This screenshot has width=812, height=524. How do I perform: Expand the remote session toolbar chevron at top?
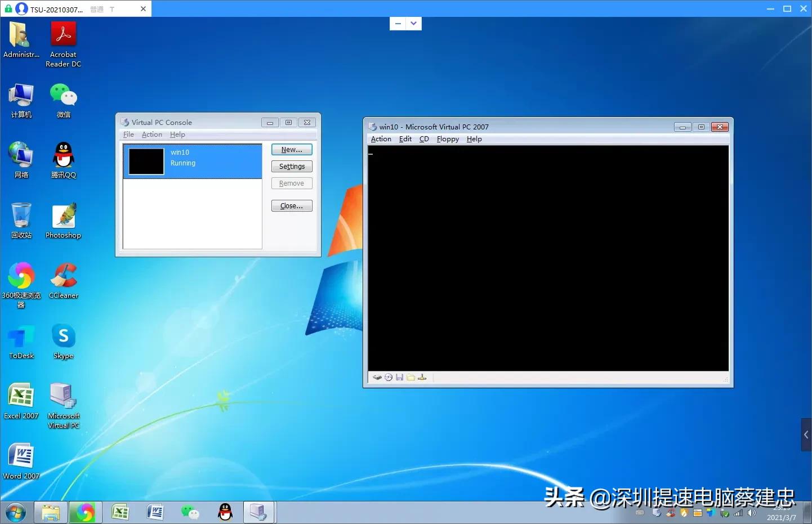(x=414, y=24)
